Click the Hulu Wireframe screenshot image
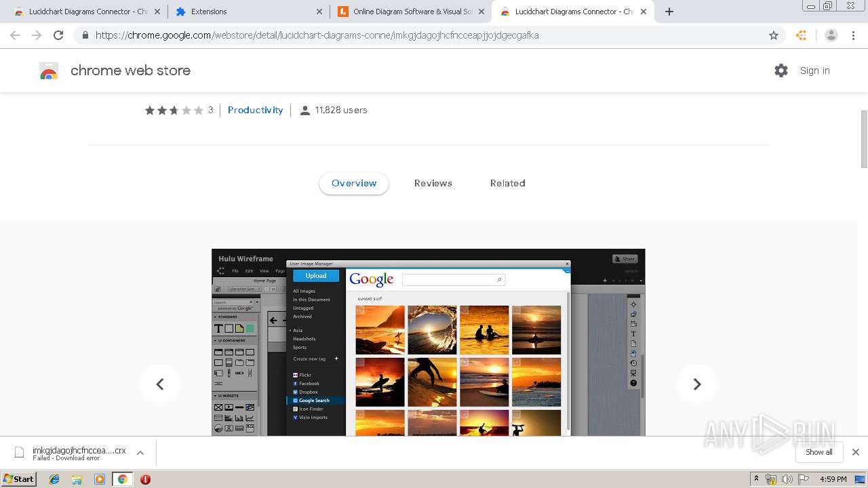This screenshot has height=488, width=868. (x=429, y=342)
